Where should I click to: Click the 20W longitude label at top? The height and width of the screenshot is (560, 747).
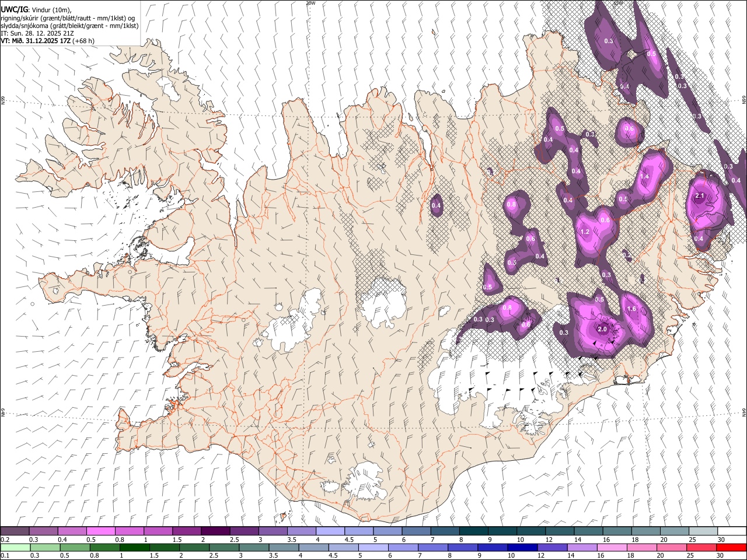310,3
